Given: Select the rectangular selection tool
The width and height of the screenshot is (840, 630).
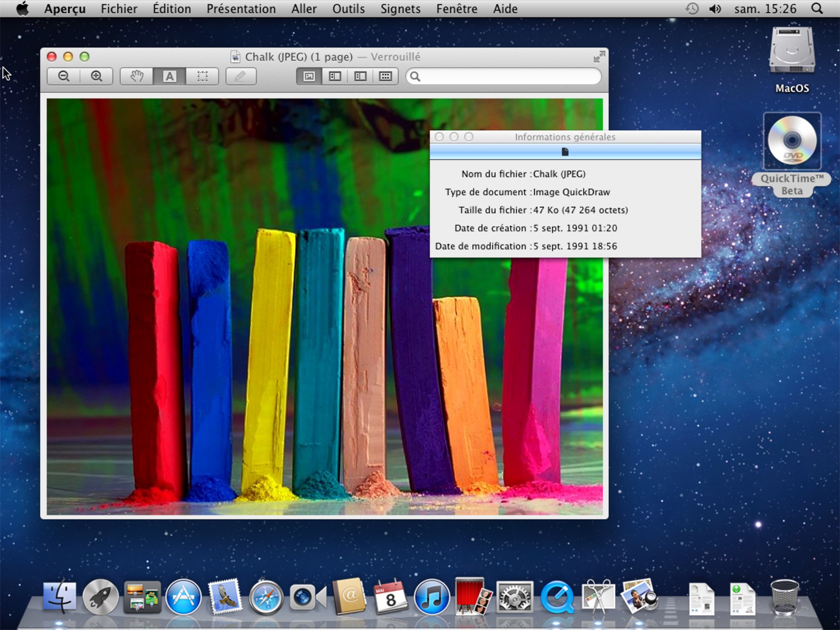Looking at the screenshot, I should [x=202, y=76].
